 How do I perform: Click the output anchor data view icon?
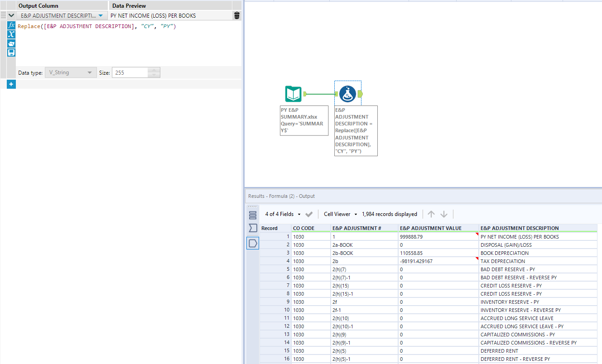[253, 243]
